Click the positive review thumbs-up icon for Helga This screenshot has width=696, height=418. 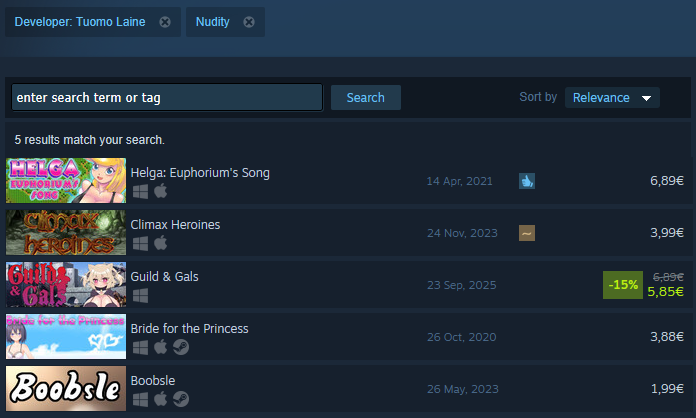(x=527, y=181)
